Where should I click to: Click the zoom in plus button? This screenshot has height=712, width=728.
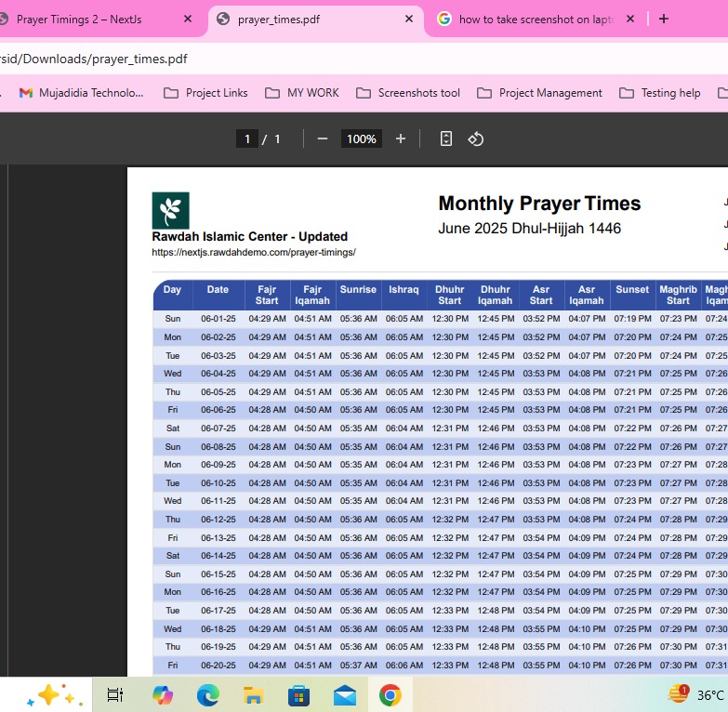coord(401,138)
